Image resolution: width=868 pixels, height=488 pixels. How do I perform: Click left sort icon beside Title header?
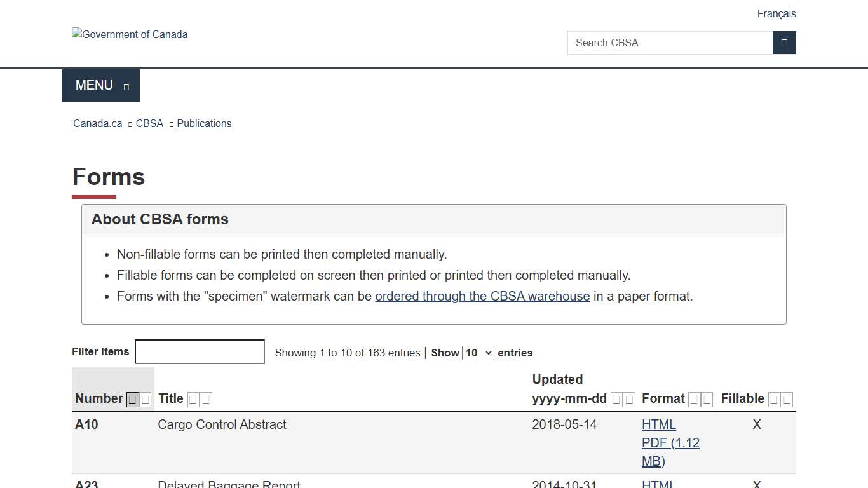193,400
